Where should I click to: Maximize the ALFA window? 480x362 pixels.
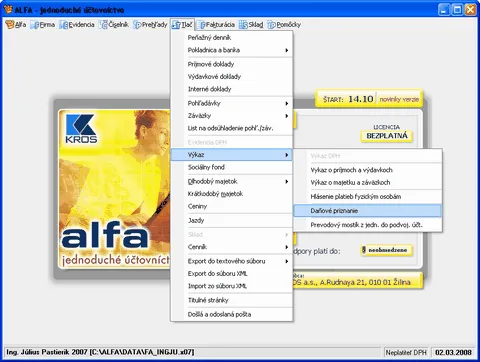(457, 10)
